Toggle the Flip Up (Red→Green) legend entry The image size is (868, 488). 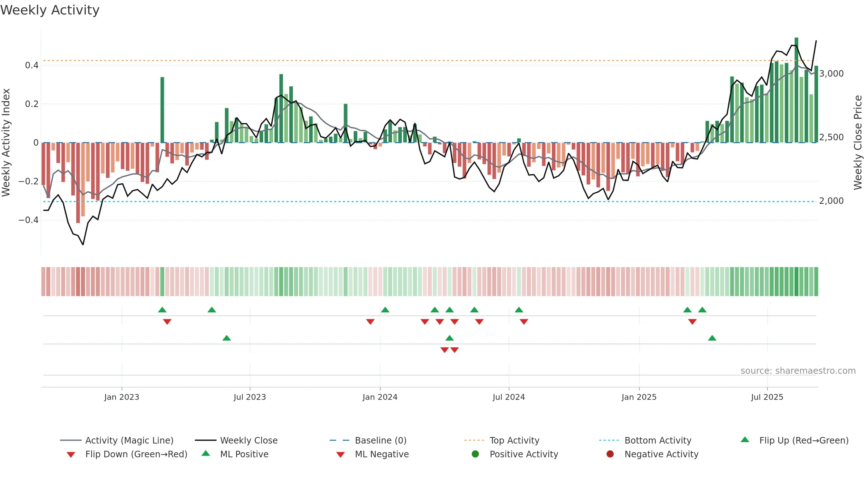click(794, 440)
